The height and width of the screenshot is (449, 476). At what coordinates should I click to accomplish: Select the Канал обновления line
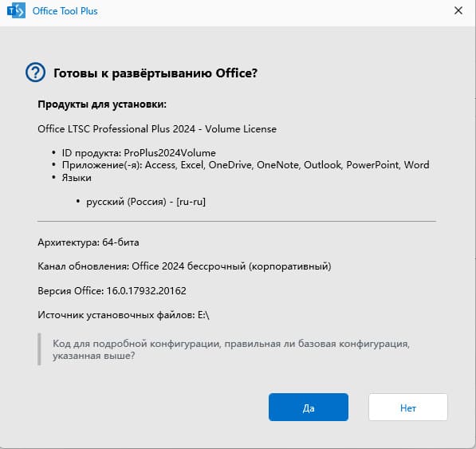point(184,266)
